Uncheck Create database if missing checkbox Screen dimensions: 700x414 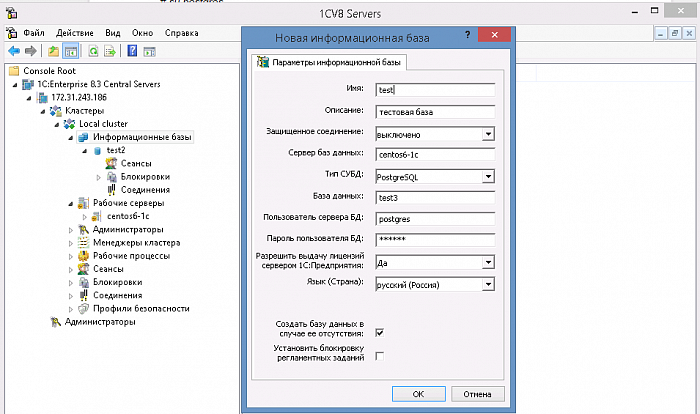pos(379,333)
